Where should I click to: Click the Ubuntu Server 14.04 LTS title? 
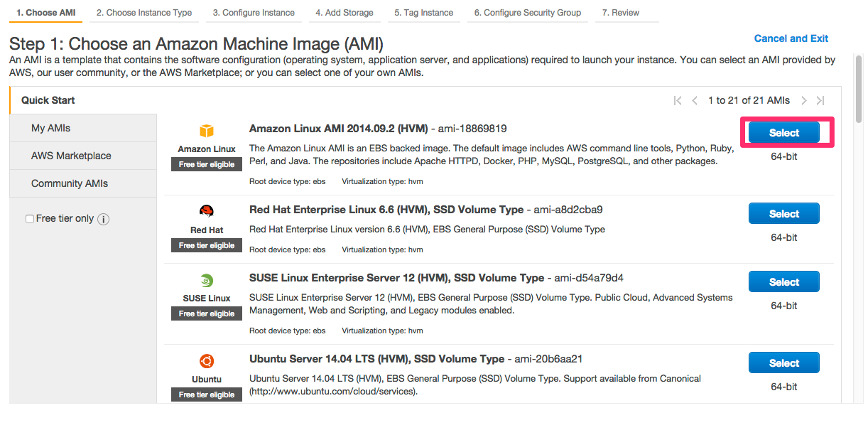click(x=377, y=359)
